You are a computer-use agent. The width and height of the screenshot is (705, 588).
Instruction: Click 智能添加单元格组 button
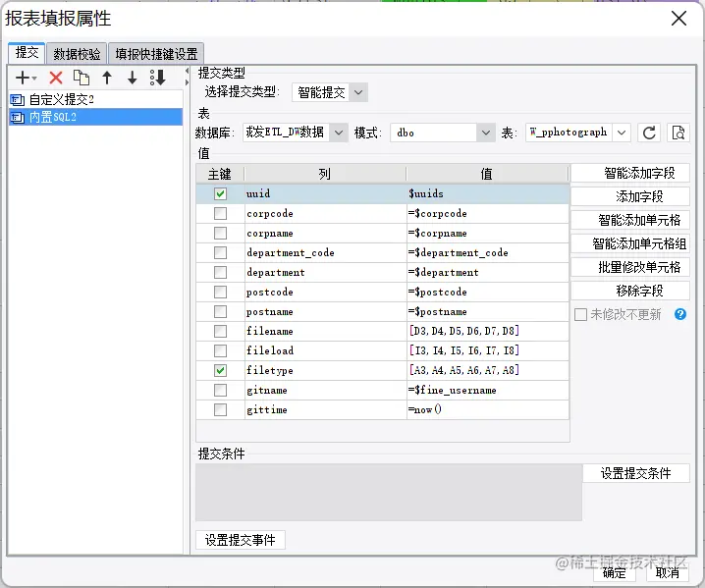(630, 243)
